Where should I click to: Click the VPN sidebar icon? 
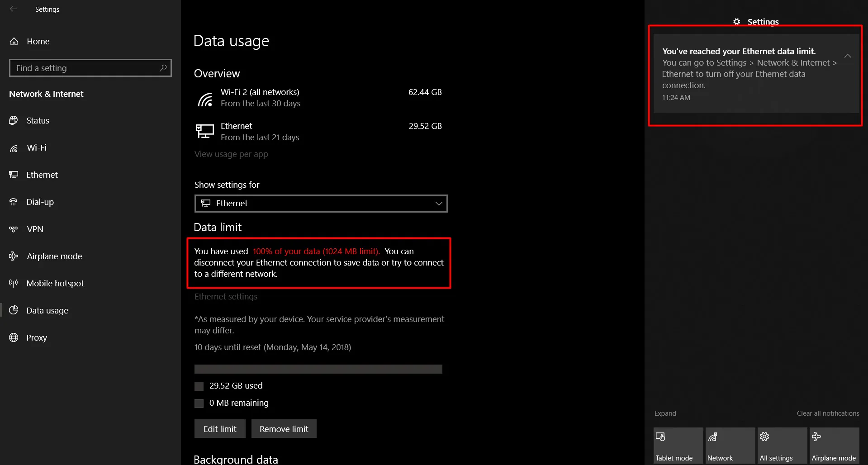click(14, 229)
